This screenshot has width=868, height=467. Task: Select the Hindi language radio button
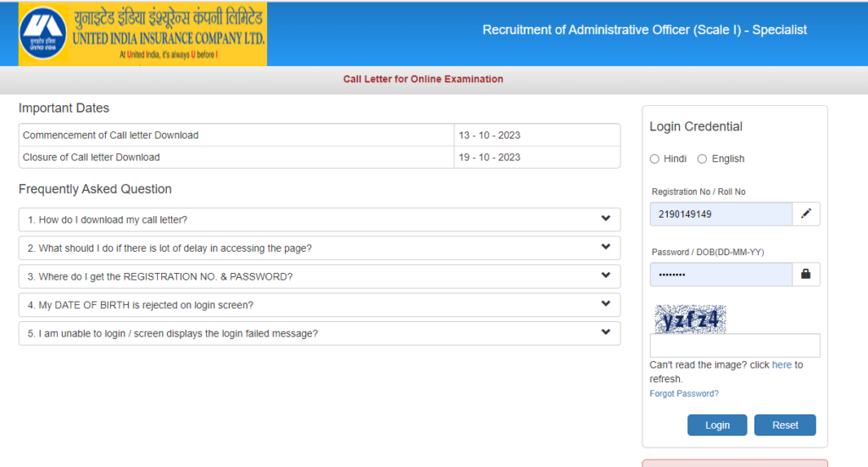click(x=654, y=158)
